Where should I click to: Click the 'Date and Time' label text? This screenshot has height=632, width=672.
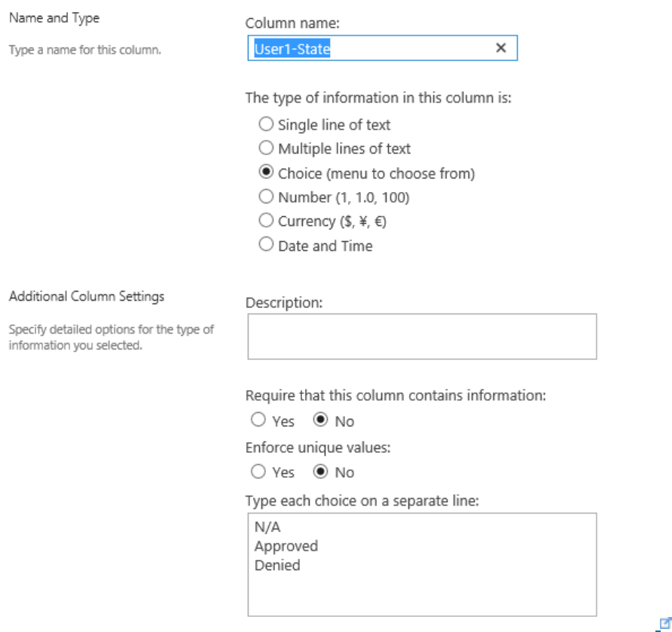coord(325,246)
